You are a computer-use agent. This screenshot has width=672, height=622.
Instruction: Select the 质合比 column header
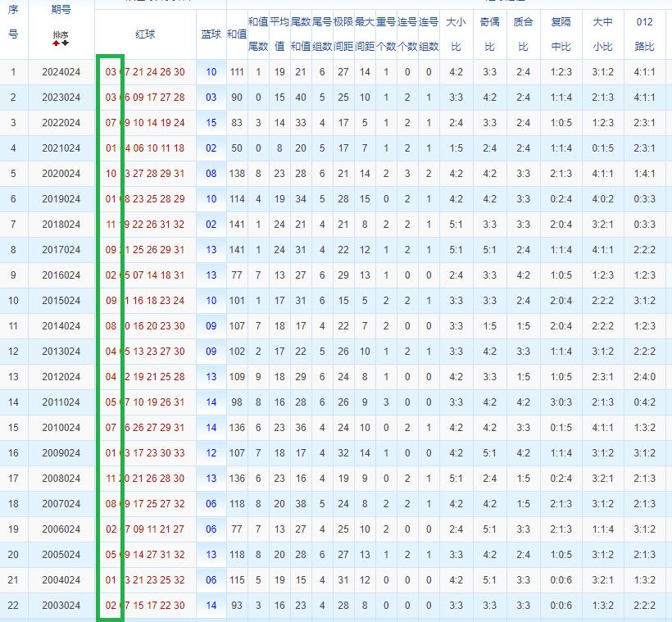(x=524, y=34)
